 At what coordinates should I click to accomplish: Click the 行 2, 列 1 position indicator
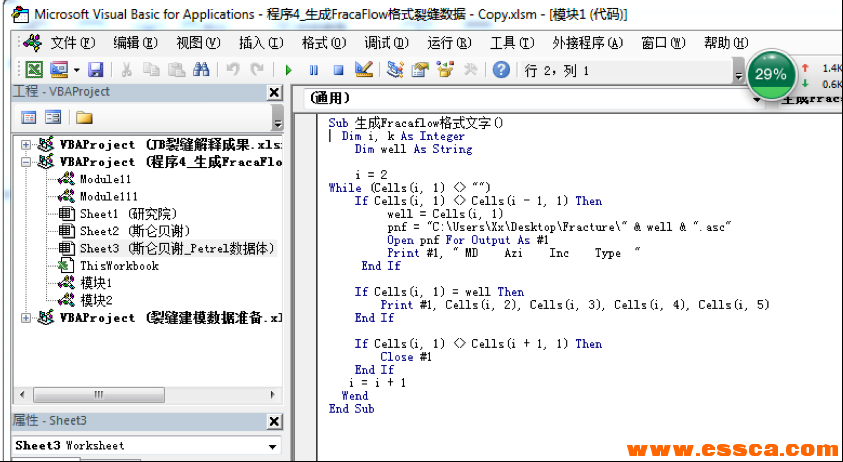[557, 70]
